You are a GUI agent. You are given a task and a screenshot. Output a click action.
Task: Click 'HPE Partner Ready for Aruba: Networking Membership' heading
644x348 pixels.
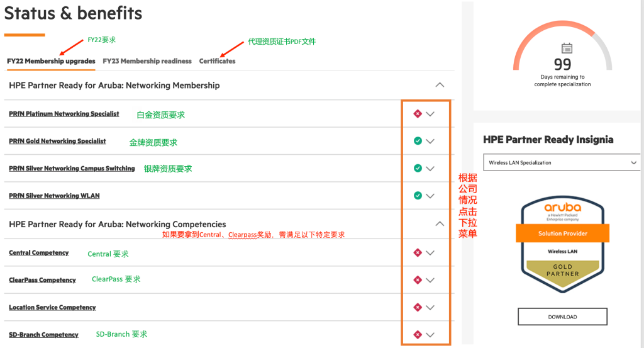114,86
